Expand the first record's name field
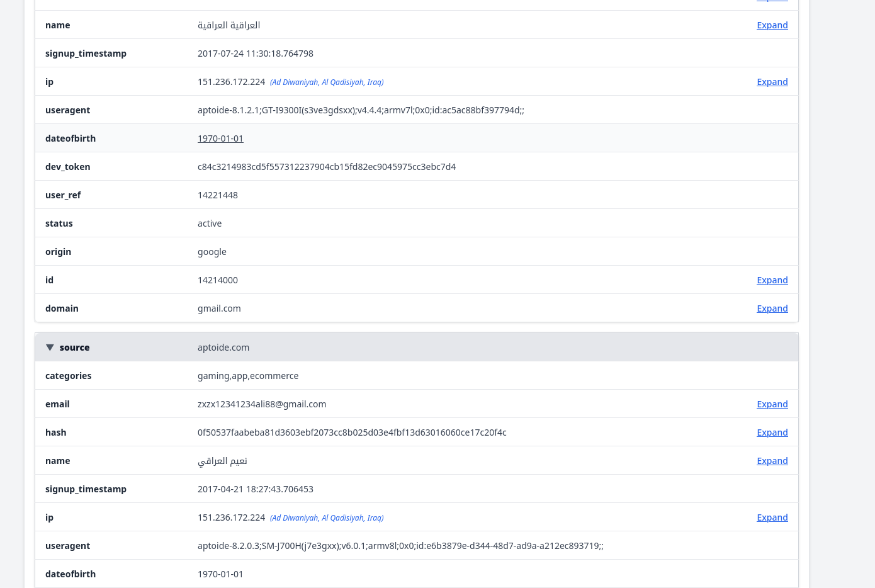 click(x=772, y=25)
